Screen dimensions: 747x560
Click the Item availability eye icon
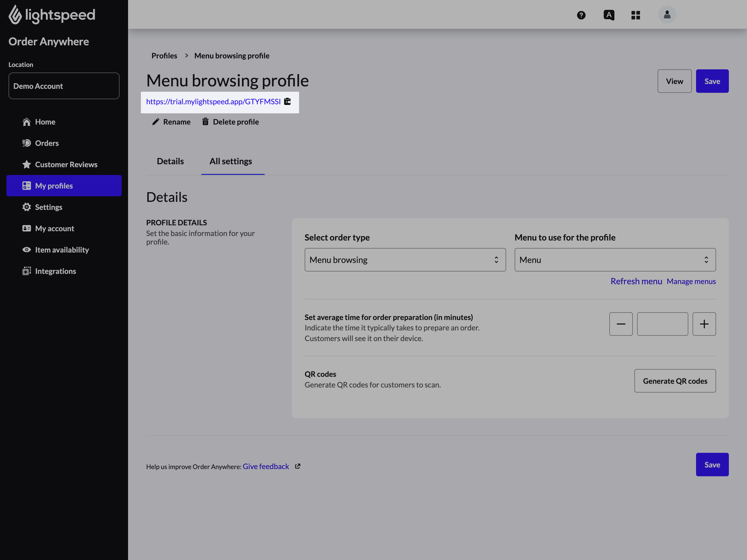(x=26, y=249)
